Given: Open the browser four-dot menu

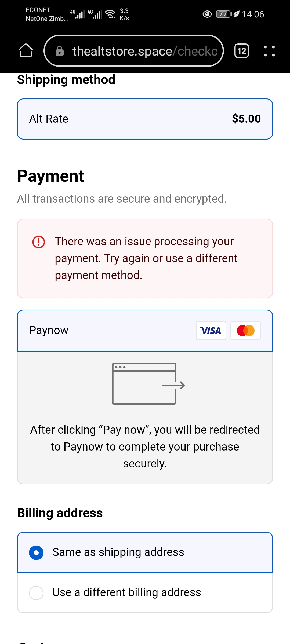Looking at the screenshot, I should click(x=269, y=51).
